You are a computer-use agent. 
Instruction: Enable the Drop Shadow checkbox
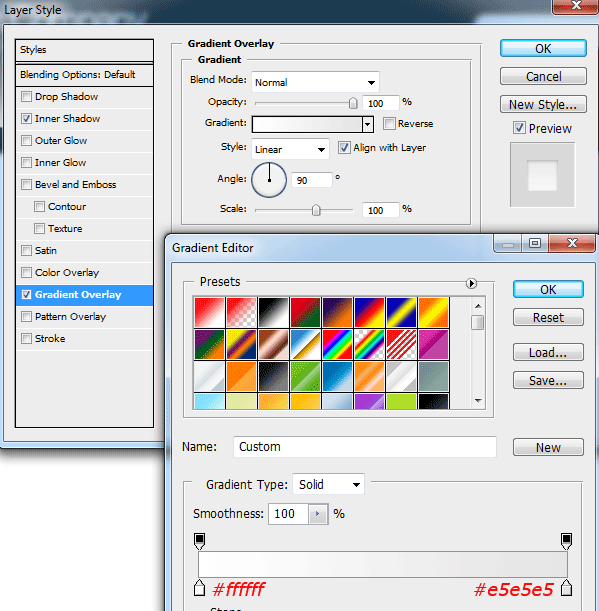tap(27, 96)
